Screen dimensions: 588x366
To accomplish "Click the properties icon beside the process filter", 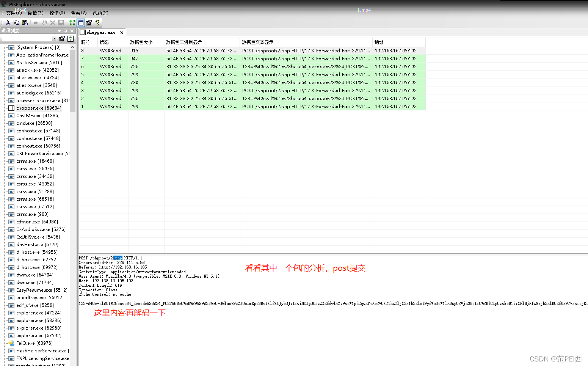I will [62, 39].
